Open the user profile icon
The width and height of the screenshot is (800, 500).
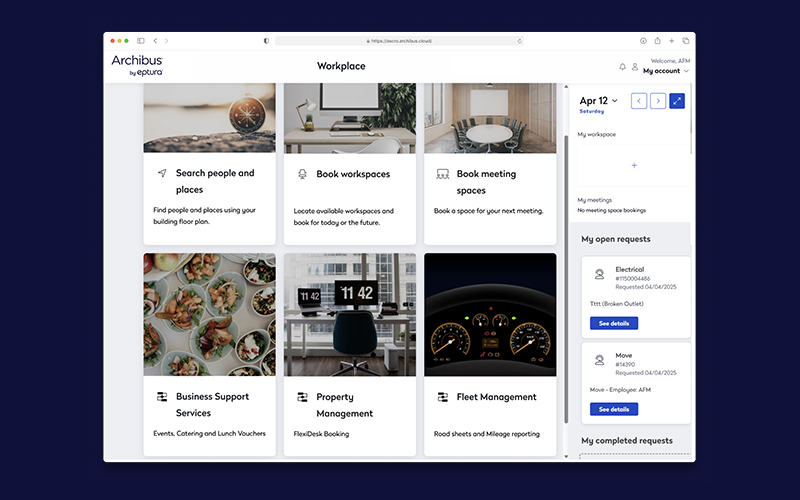click(635, 67)
